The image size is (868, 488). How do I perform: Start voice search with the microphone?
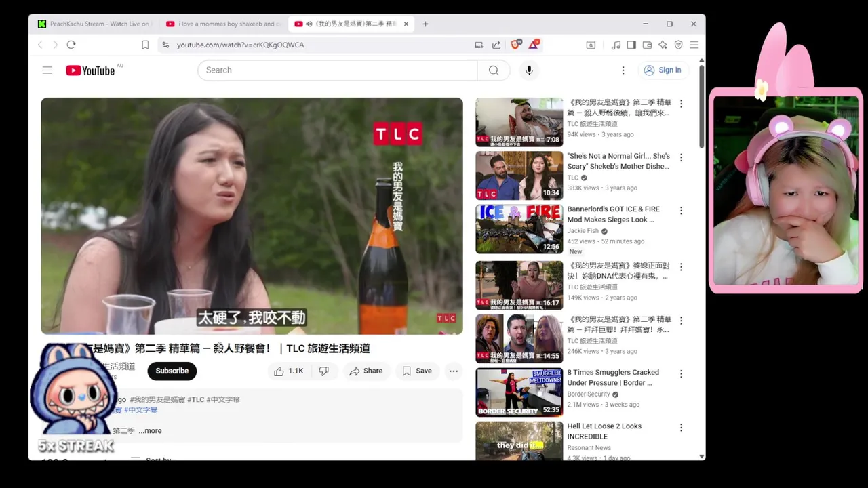[x=529, y=70]
